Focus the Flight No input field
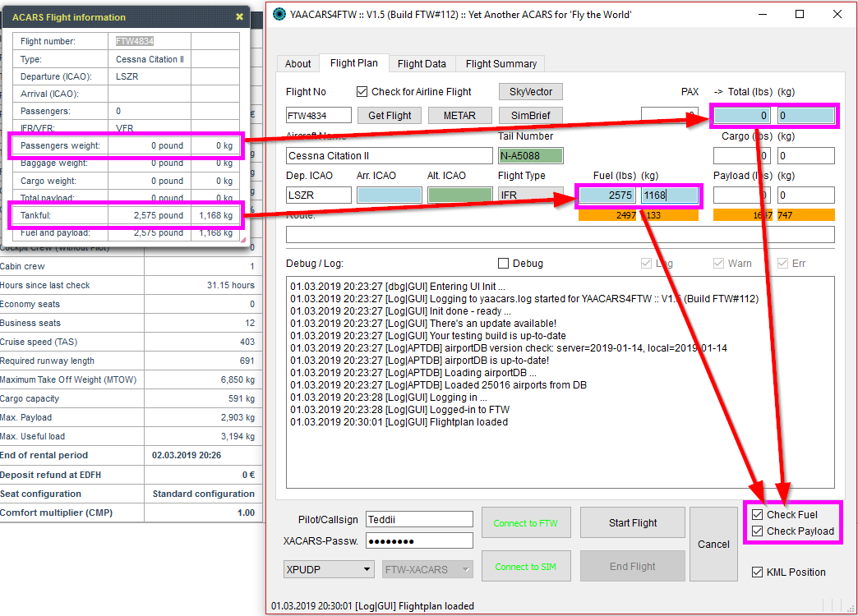The height and width of the screenshot is (616, 858). click(x=319, y=116)
